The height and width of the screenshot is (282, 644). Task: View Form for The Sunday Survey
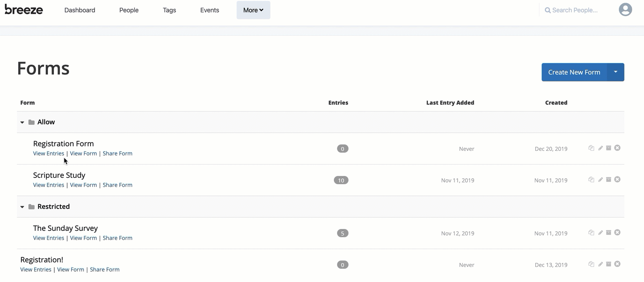coord(83,238)
